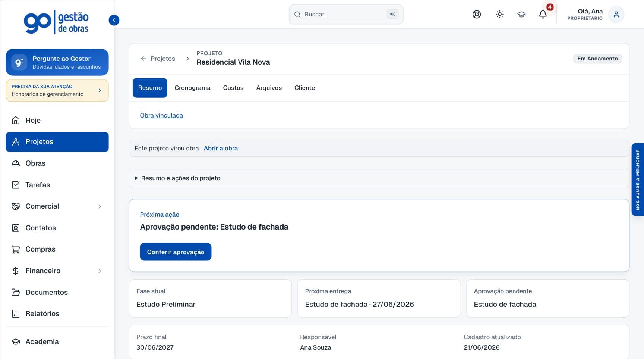Image resolution: width=644 pixels, height=359 pixels.
Task: Click the Estudo de fachada · 27/06/2026 delivery
Action: pos(359,304)
